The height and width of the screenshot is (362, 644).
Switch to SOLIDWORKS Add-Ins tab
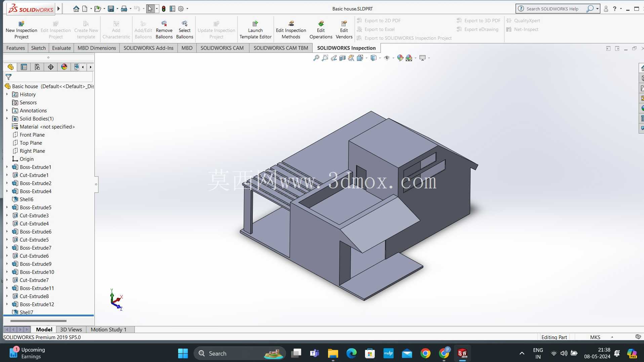[x=149, y=48]
